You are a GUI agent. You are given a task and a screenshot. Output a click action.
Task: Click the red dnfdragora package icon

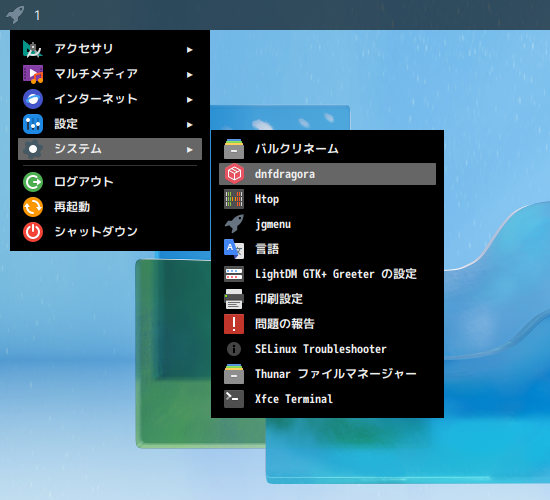click(x=234, y=174)
